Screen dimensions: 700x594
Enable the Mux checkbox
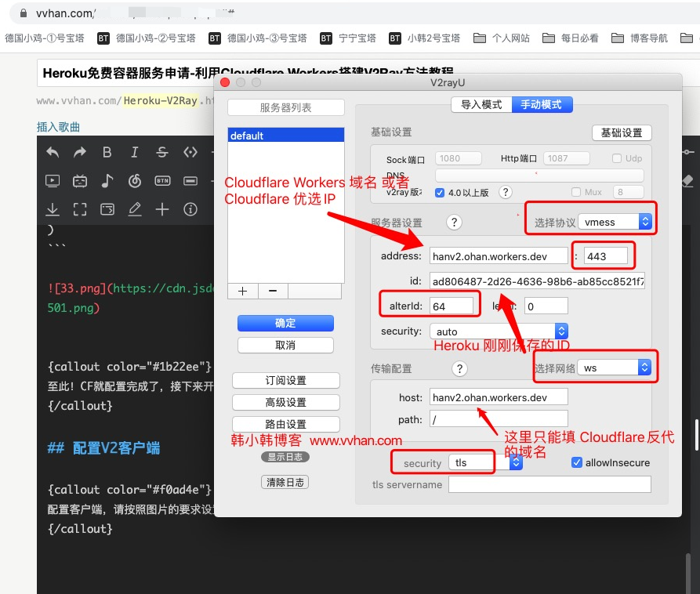(576, 192)
